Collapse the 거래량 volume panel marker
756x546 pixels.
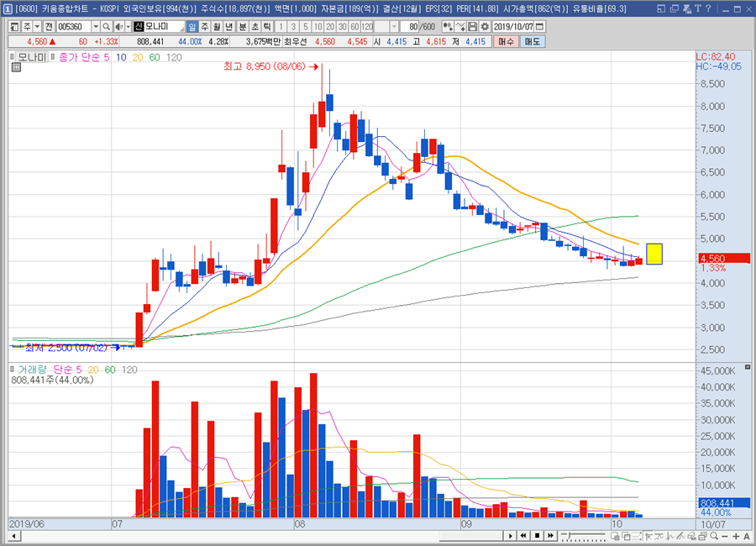[12, 370]
